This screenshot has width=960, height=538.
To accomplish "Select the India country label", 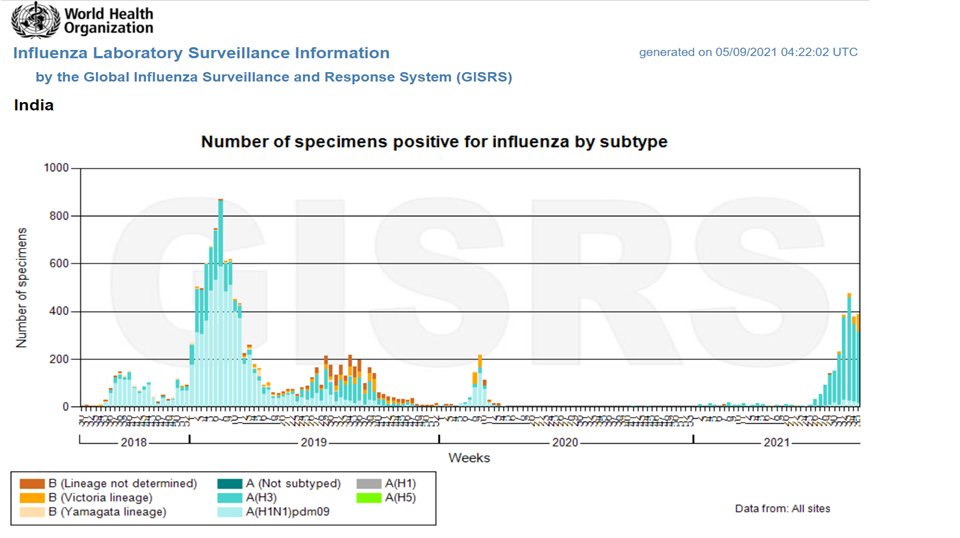I will click(x=34, y=105).
